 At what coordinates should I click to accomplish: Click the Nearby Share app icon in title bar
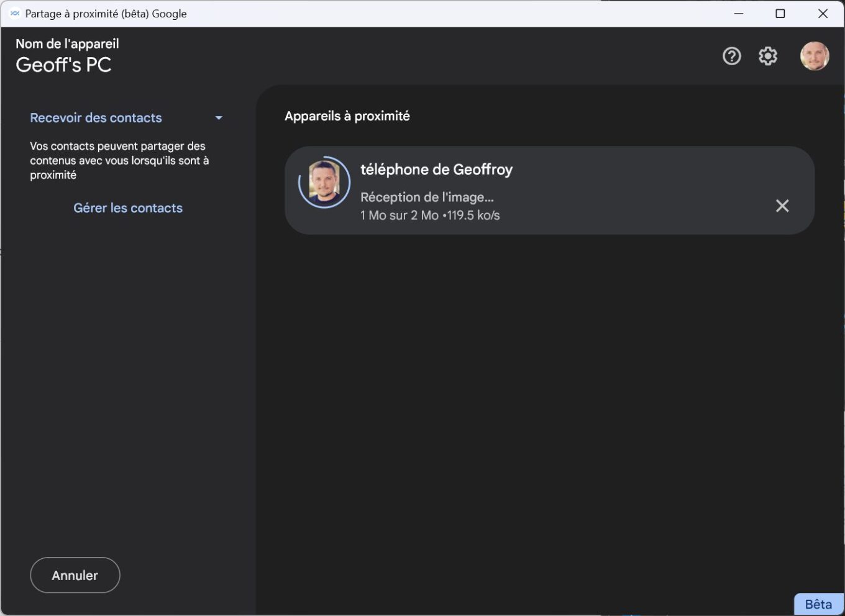pos(15,13)
